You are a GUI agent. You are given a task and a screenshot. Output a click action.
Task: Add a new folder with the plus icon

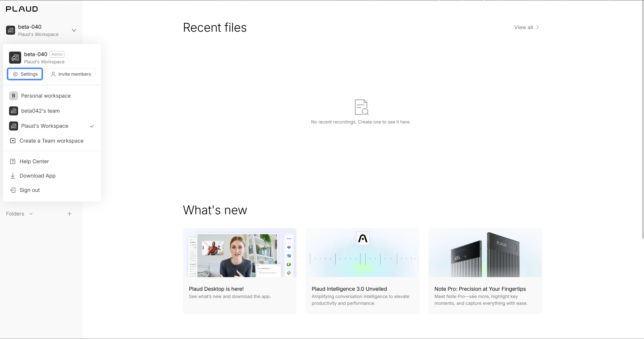click(x=69, y=214)
